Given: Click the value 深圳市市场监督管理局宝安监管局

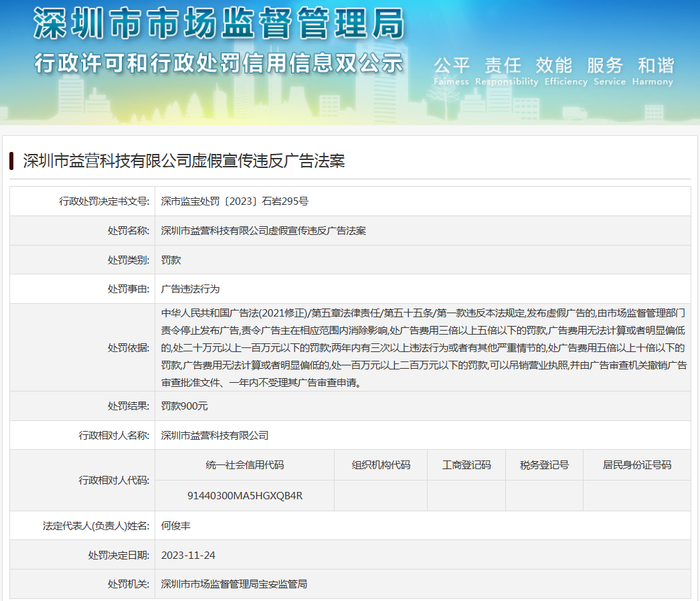Looking at the screenshot, I should pos(234,584).
